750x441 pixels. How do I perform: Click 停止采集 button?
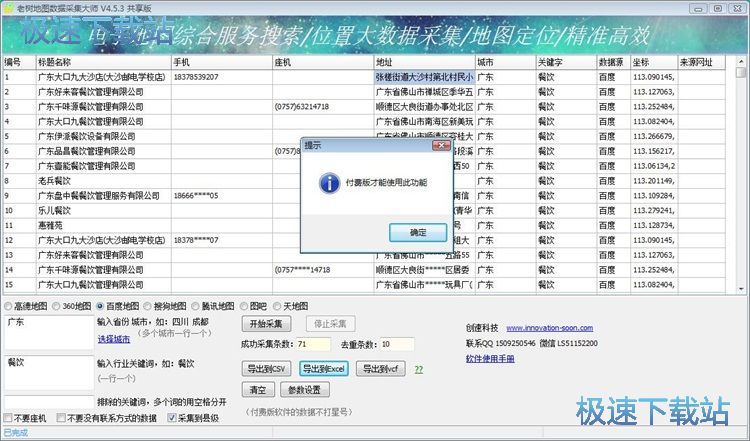point(330,324)
